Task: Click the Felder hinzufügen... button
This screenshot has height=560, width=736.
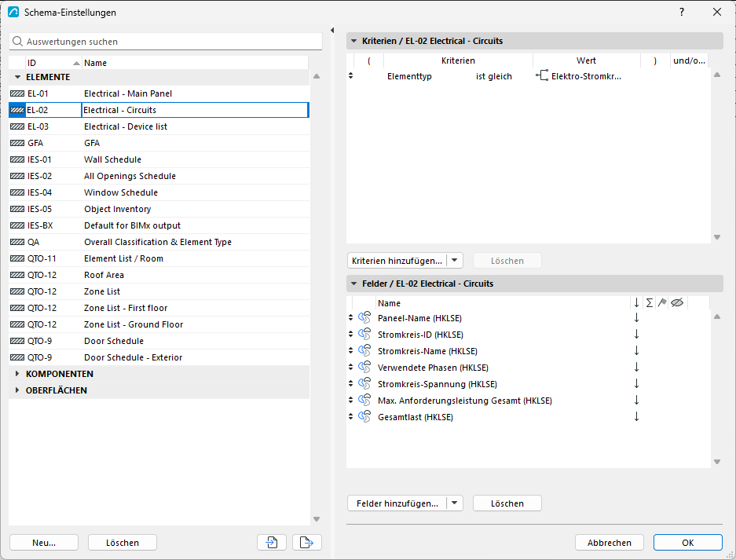Action: click(x=397, y=503)
